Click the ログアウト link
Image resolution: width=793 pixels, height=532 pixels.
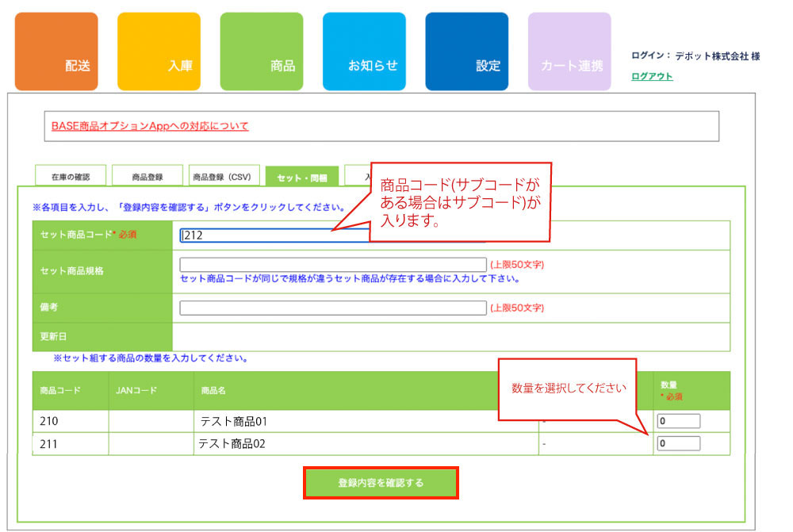(652, 76)
